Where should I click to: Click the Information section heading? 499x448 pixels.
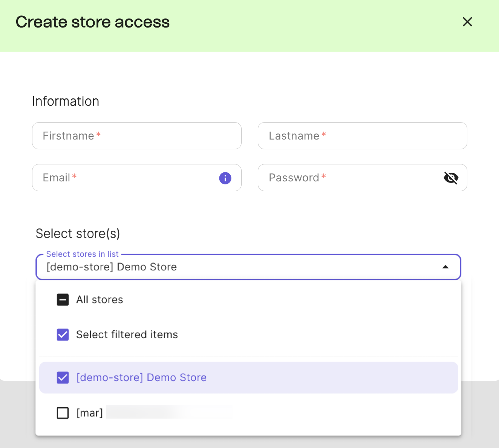[x=65, y=101]
